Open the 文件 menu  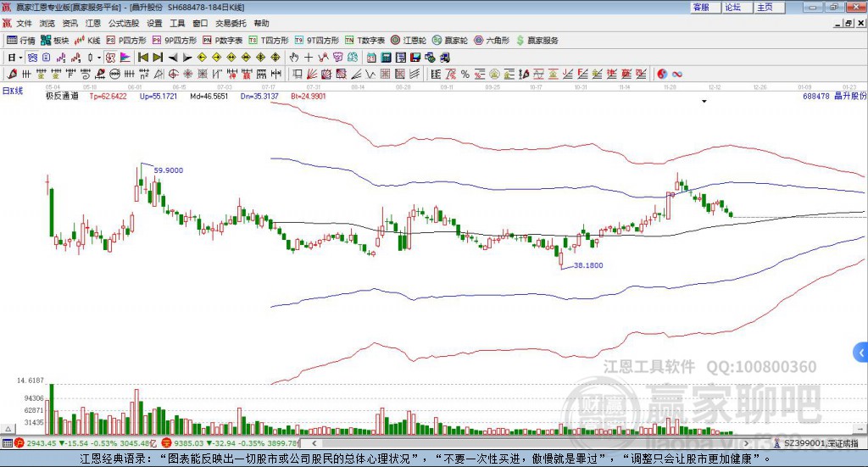[x=24, y=23]
